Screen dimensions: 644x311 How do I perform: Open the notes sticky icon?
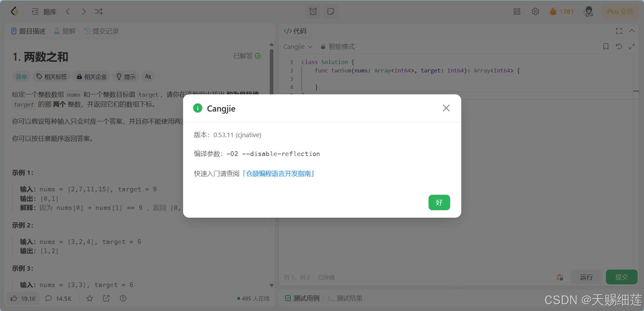[331, 11]
